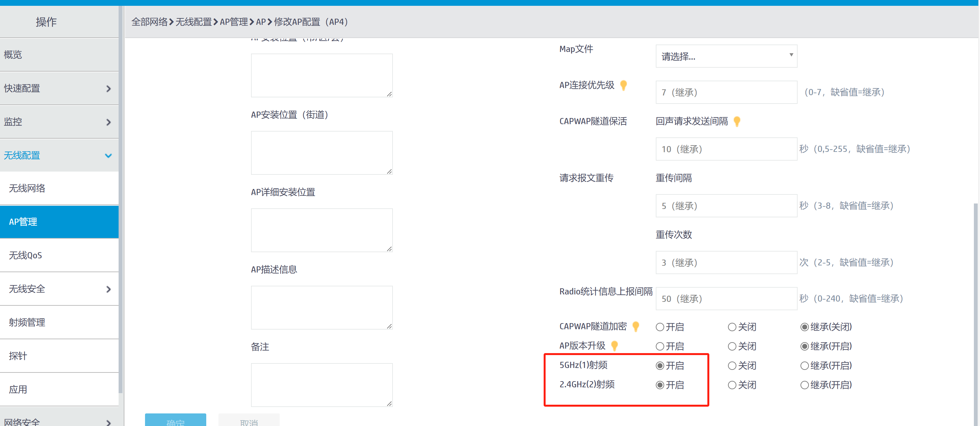The height and width of the screenshot is (426, 980).
Task: Click resize handle of AP描述信息 textarea
Action: pyautogui.click(x=389, y=326)
